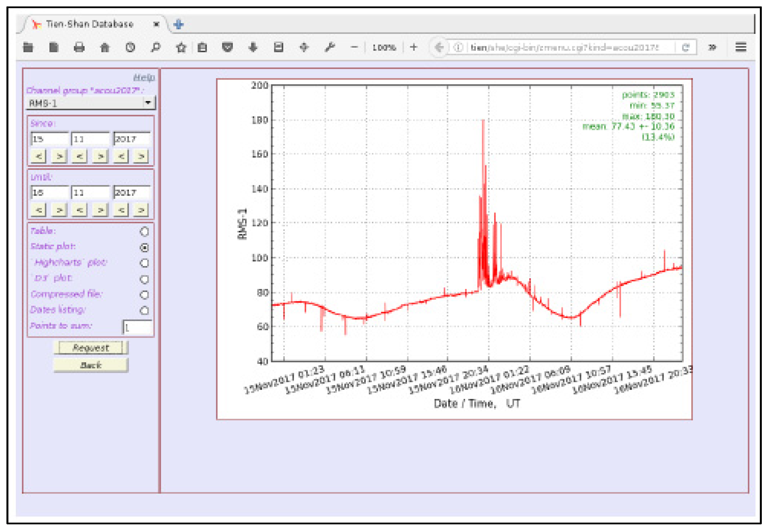Bookmark this page with star icon

pos(181,47)
